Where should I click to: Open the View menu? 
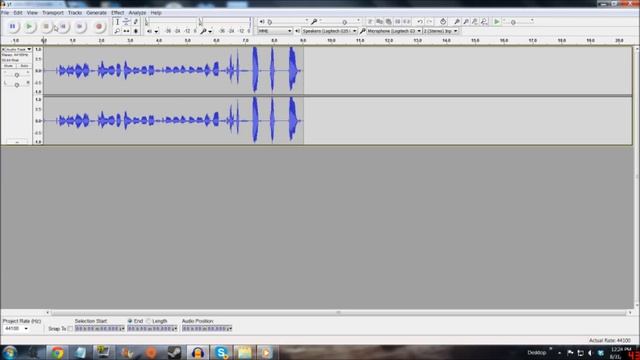point(32,13)
